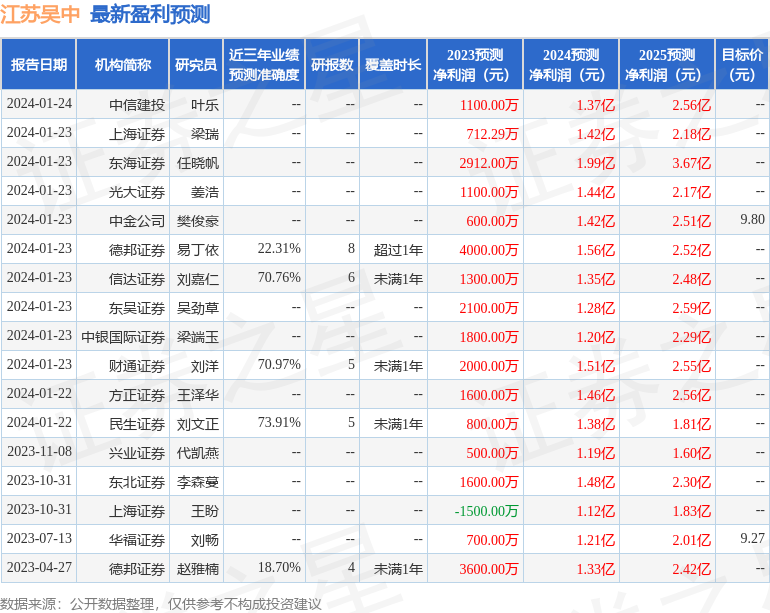Click the 1.20亿 forecast value
Image resolution: width=770 pixels, height=613 pixels.
(596, 336)
